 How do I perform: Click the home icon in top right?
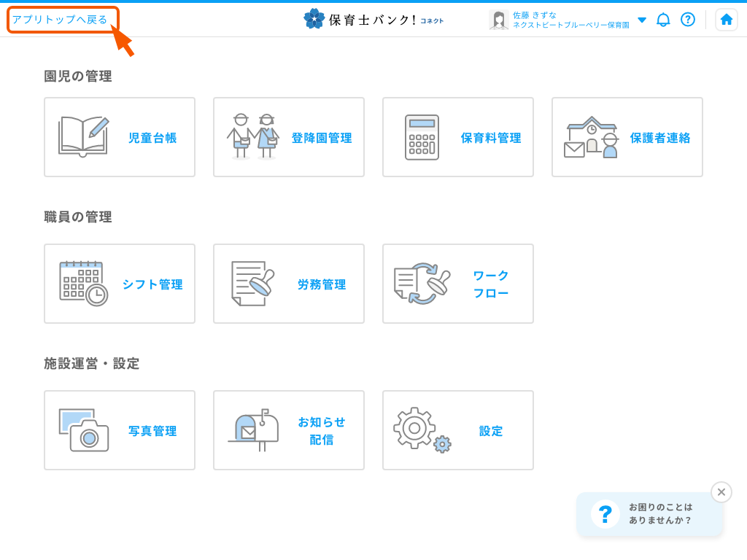point(726,20)
